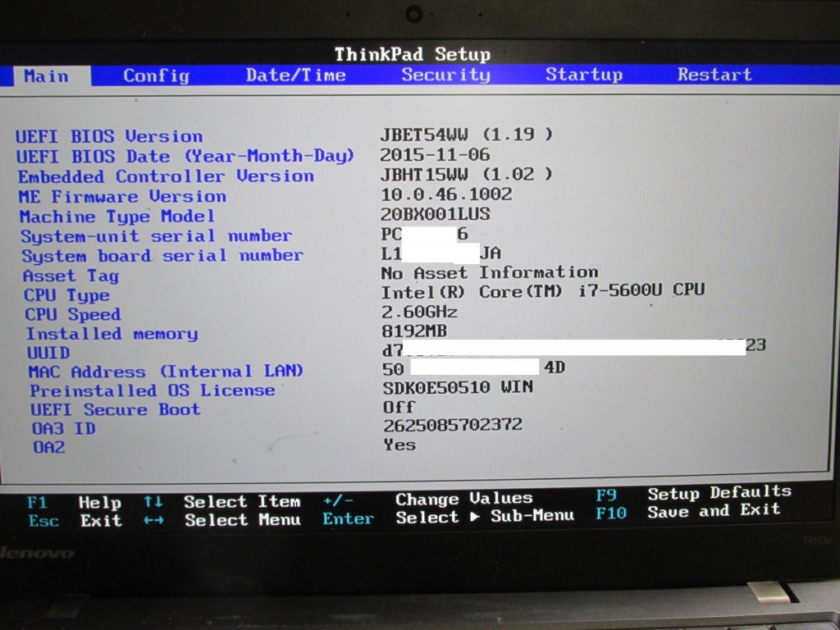Click the JBET54WW (1.19) BIOS version value
Viewport: 840px width, 630px height.
[x=466, y=134]
